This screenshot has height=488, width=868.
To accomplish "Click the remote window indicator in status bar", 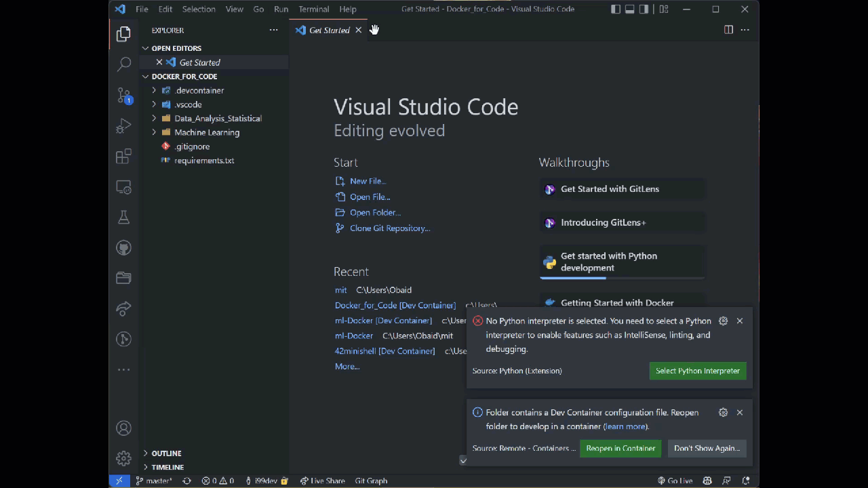I will click(119, 481).
